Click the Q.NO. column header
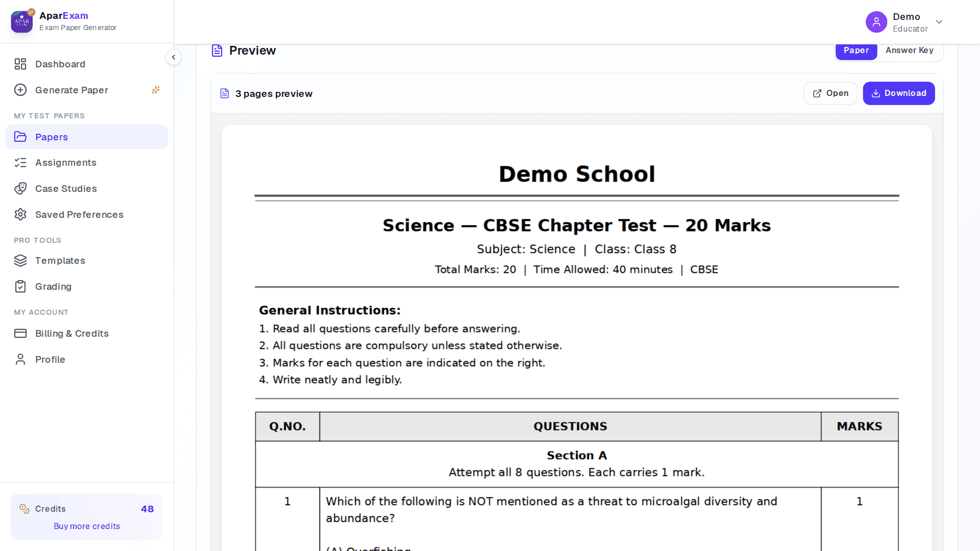Screen dimensions: 980x551 pos(287,427)
